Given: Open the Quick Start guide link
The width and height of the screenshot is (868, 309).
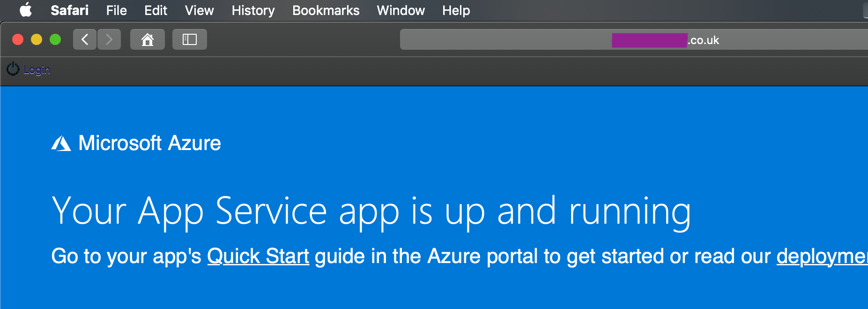Looking at the screenshot, I should 258,256.
